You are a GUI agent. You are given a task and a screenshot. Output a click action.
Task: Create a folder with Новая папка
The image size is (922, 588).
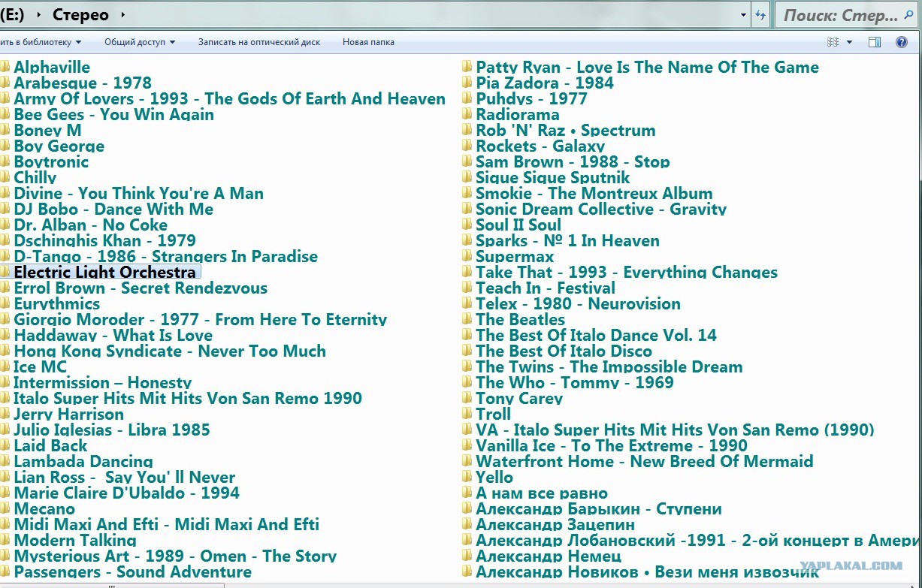coord(368,42)
